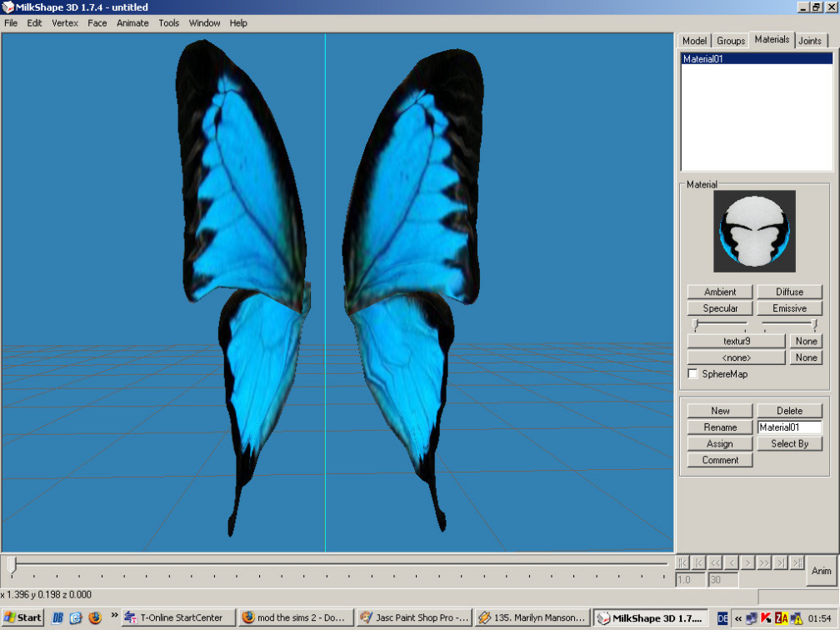Select Material01 in the materials list
The image size is (840, 630).
pos(757,59)
